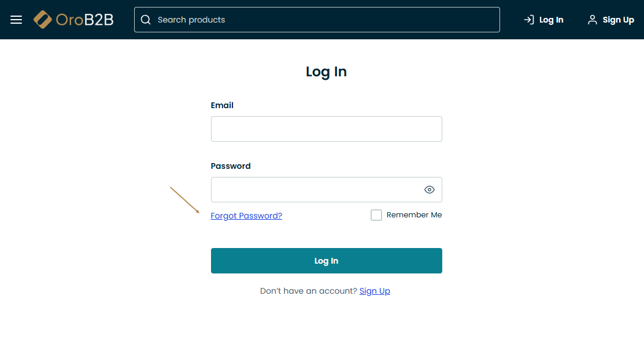Click the arrow icon beside header Log In
Image resolution: width=644 pixels, height=344 pixels.
528,20
